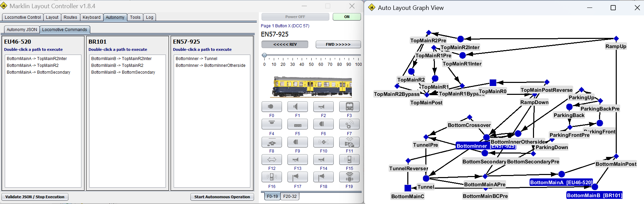Activate the F3 train front icon button
This screenshot has height=204, width=644.
[349, 107]
